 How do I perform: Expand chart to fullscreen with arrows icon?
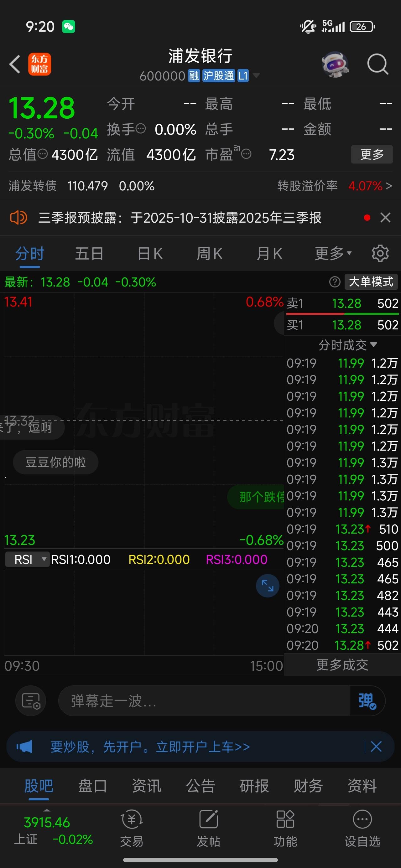[x=268, y=586]
